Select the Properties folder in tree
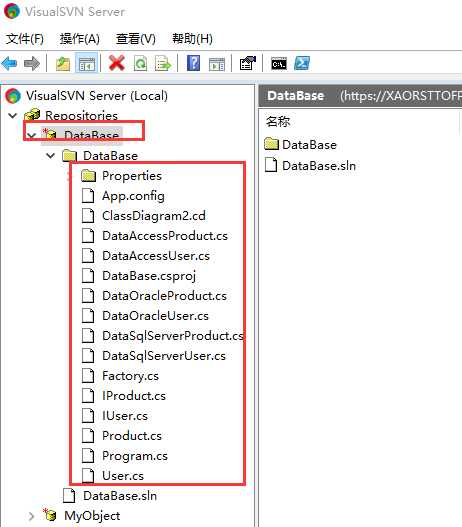 pyautogui.click(x=132, y=176)
